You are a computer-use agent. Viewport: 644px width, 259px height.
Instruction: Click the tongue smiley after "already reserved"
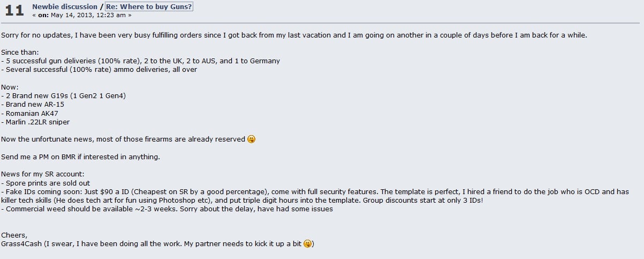point(251,139)
